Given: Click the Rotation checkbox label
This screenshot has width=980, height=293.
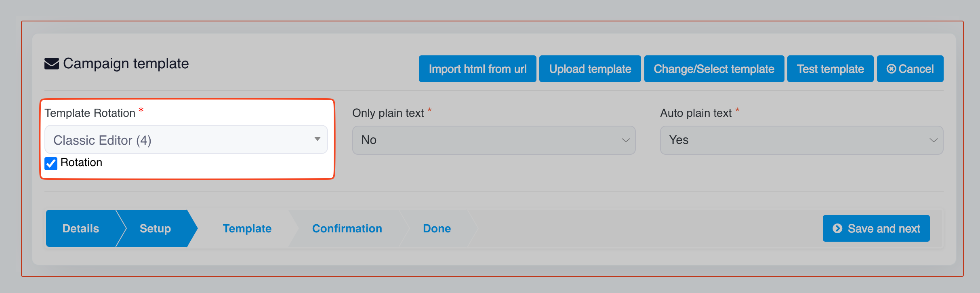Looking at the screenshot, I should click(81, 162).
